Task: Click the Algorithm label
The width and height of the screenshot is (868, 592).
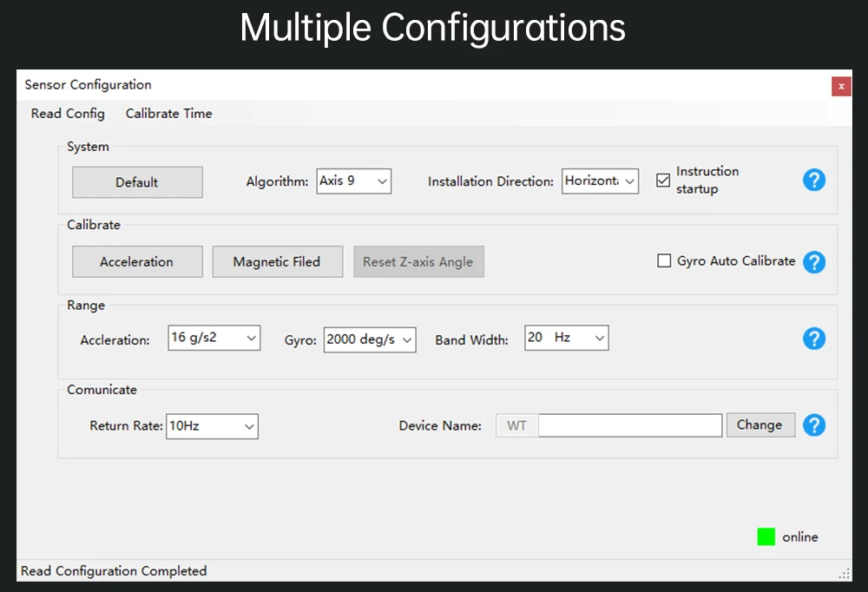Action: (278, 181)
